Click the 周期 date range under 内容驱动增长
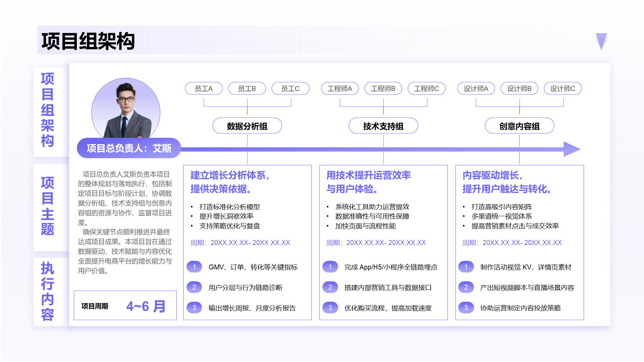 coord(512,243)
